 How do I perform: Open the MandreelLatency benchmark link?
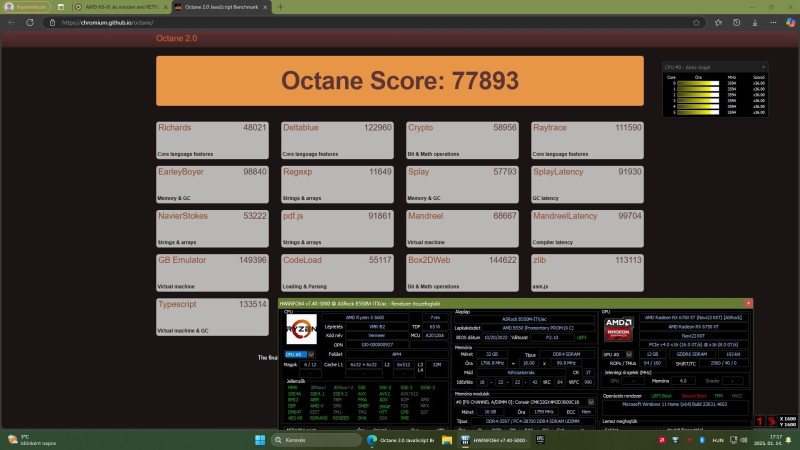click(565, 216)
